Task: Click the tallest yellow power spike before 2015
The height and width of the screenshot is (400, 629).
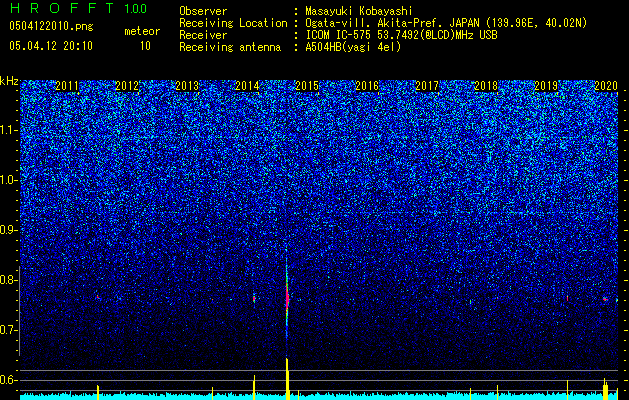Action: pos(287,379)
